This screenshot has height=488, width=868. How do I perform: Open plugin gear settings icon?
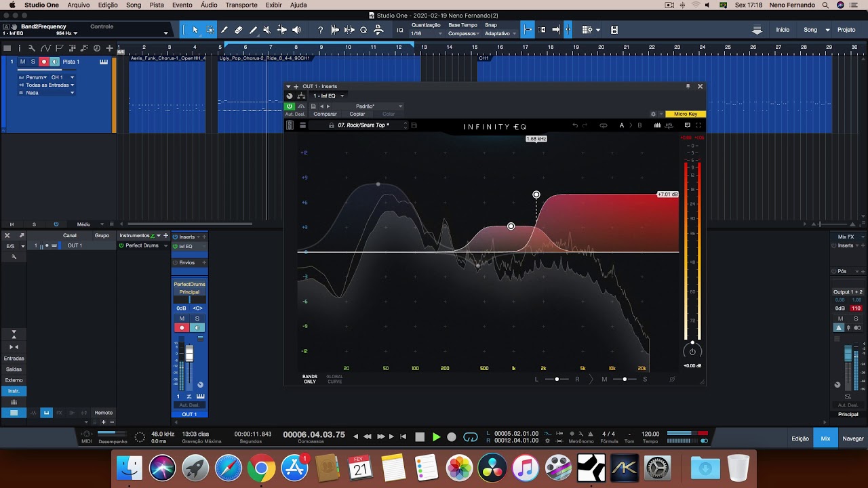coord(653,114)
